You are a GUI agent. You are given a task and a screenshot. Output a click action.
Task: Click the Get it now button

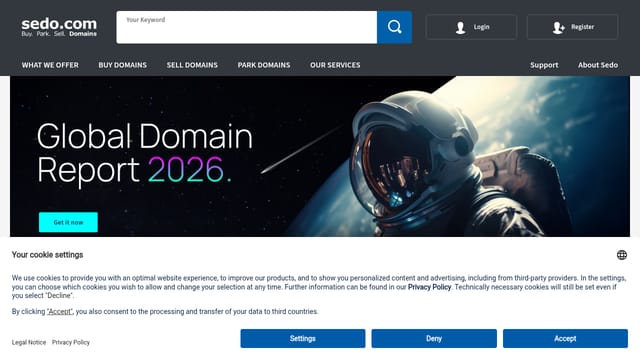tap(68, 222)
